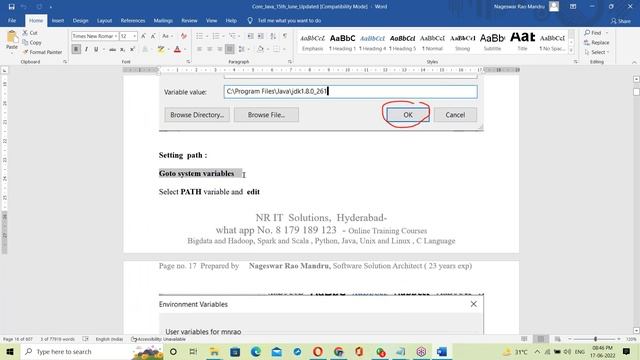Copy the selection with Copy button
640x360 pixels.
click(32, 42)
